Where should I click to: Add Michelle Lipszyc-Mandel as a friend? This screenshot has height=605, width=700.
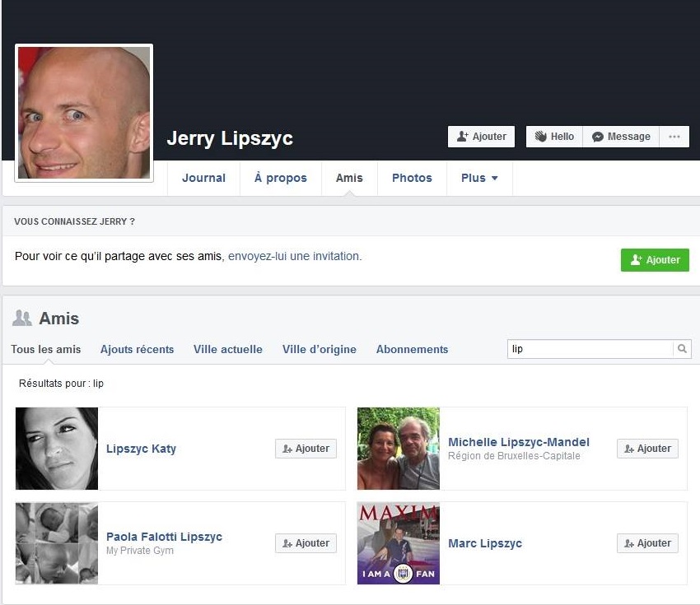point(647,449)
